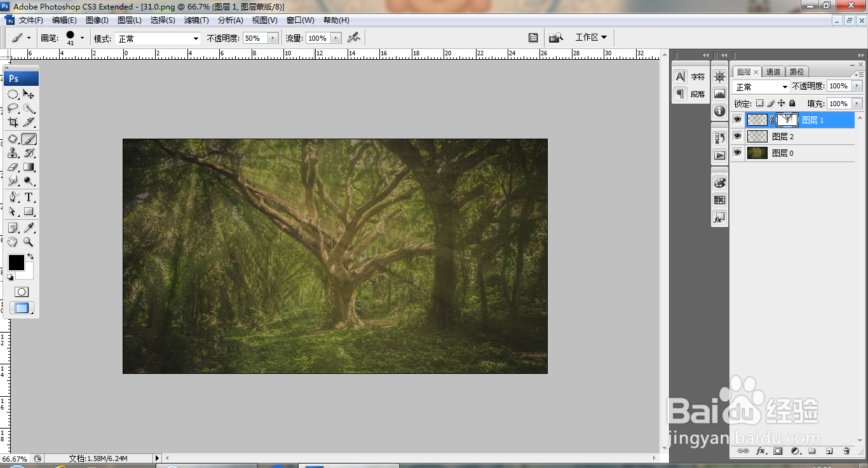Select the Clone Stamp tool

[x=13, y=153]
